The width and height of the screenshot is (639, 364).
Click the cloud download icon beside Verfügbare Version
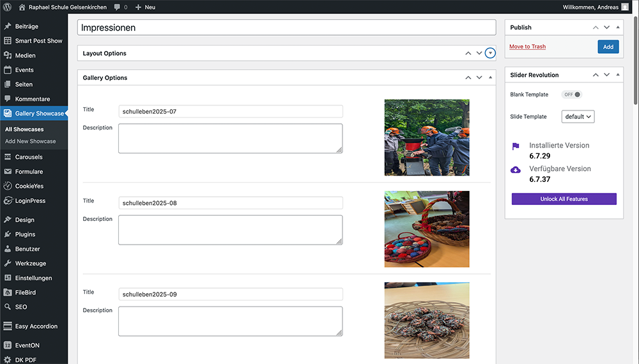click(516, 170)
